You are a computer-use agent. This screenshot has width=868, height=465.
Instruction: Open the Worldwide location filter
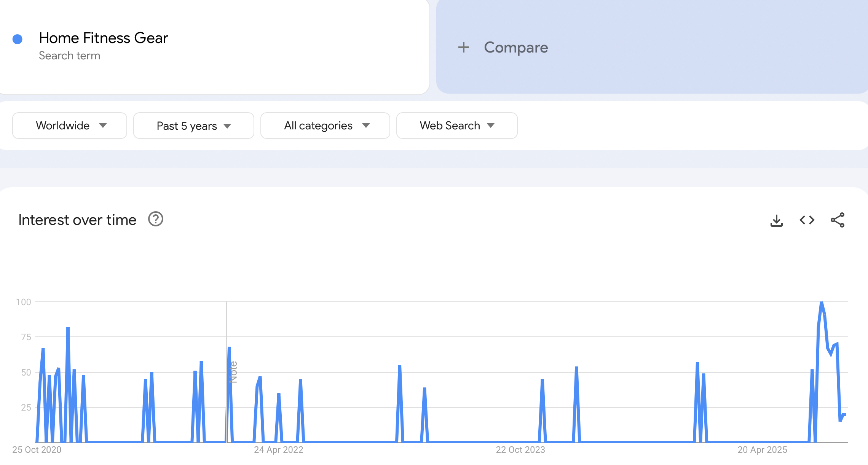[69, 126]
